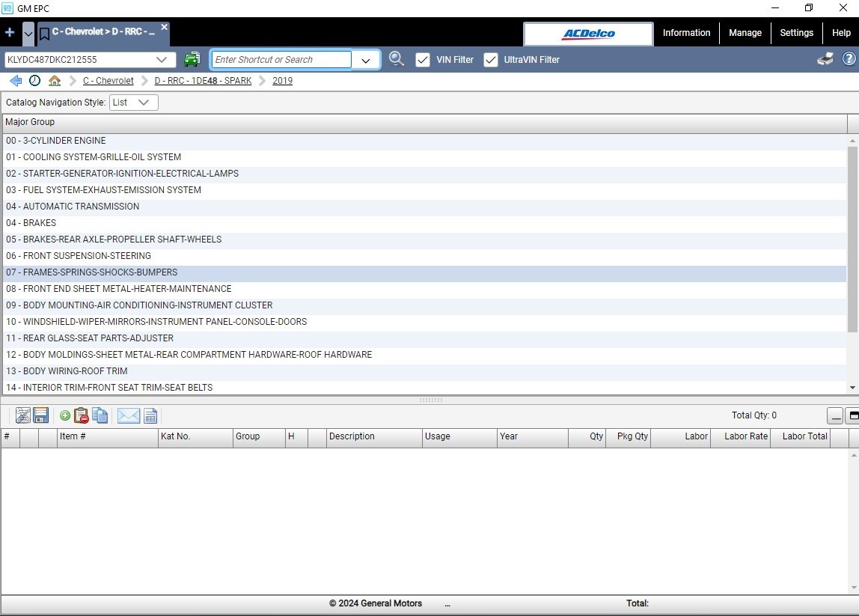
Task: Navigate to the Home icon in breadcrumb bar
Action: [x=55, y=80]
